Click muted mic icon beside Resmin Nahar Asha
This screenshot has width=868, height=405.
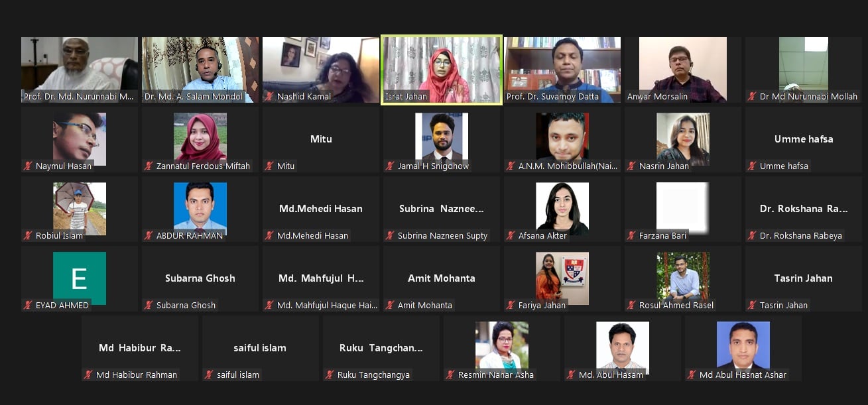tap(450, 375)
